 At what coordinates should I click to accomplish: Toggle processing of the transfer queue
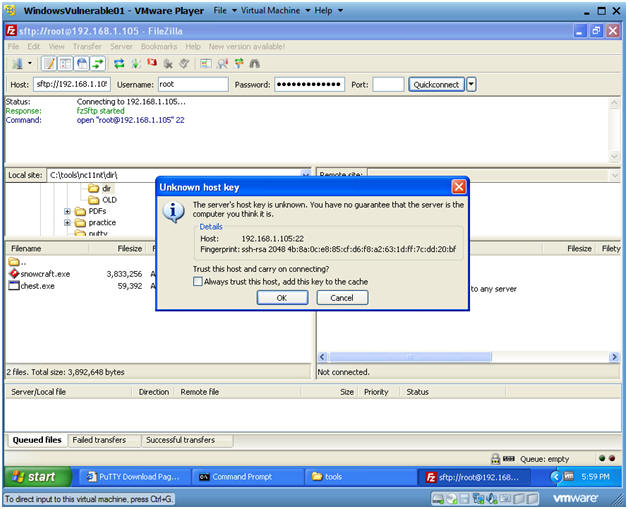pos(135,64)
